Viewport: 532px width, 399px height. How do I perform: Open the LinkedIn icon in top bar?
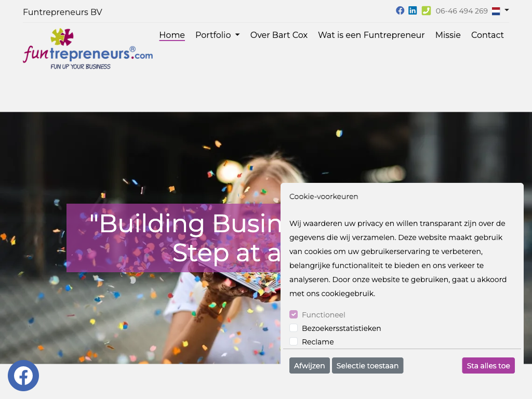(x=413, y=10)
